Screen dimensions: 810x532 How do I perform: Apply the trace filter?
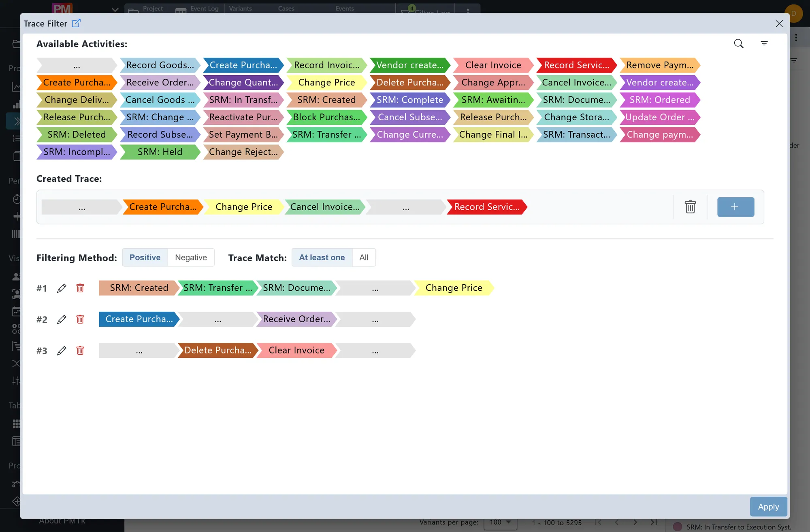[768, 506]
